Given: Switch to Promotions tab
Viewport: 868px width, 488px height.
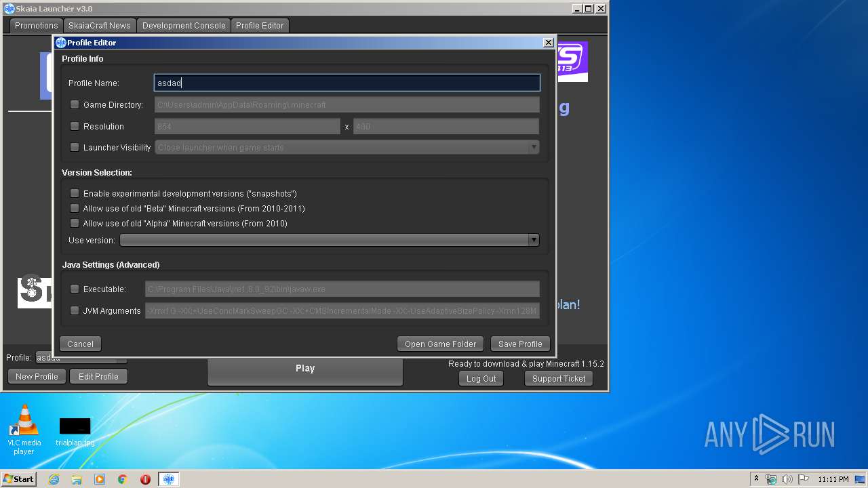Looking at the screenshot, I should (37, 26).
